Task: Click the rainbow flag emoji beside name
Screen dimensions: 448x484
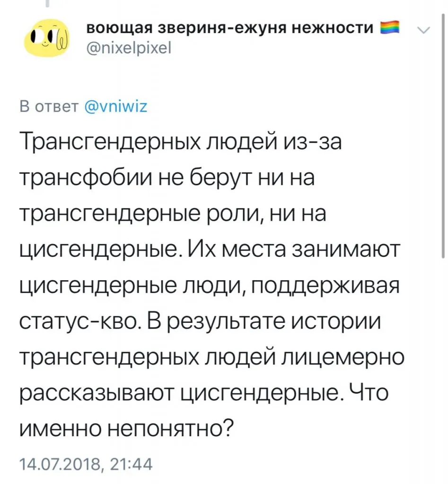Action: click(391, 28)
